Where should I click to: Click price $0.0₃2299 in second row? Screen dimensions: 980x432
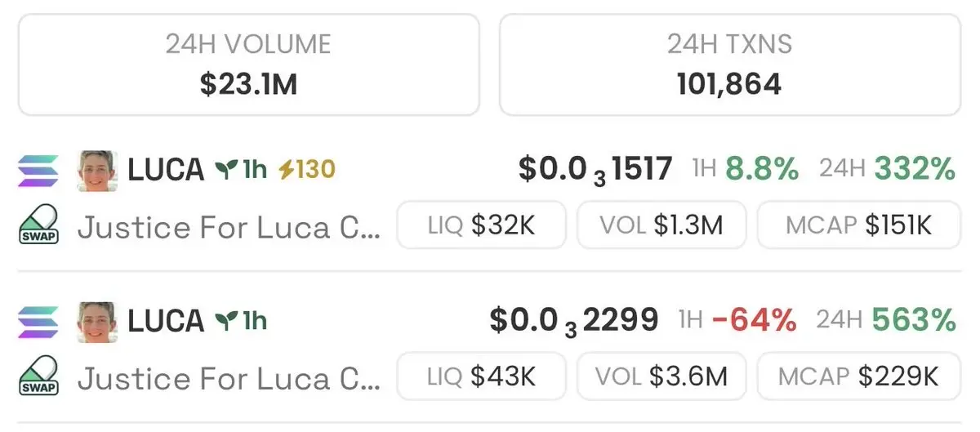[x=573, y=320]
